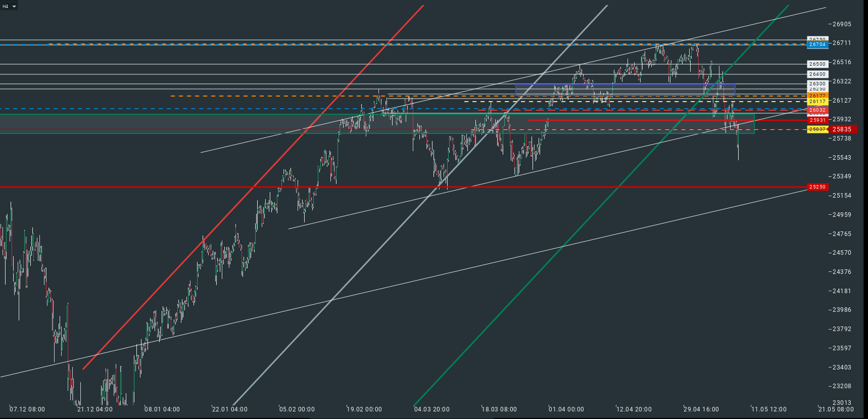The image size is (868, 419).
Task: Click the red 25250 price level tag
Action: [817, 187]
